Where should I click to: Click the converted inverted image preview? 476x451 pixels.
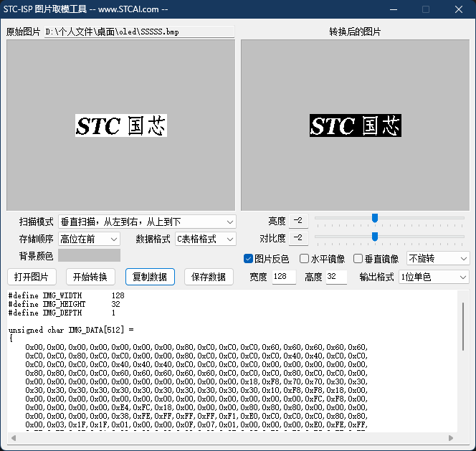coord(356,125)
